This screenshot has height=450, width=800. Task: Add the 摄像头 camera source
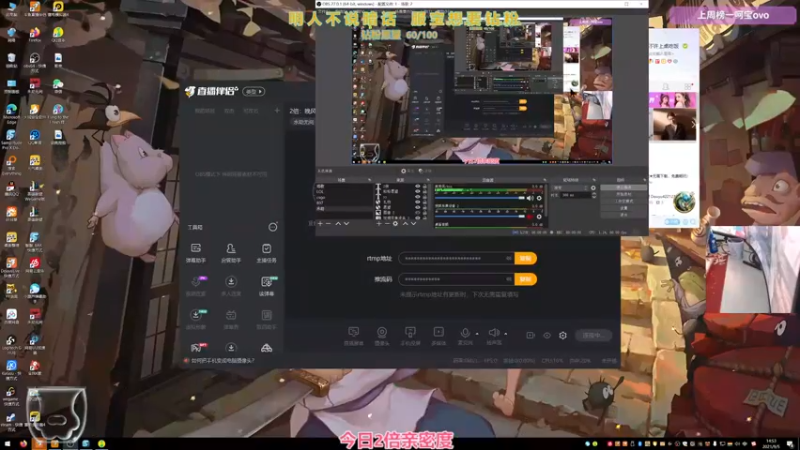(382, 336)
